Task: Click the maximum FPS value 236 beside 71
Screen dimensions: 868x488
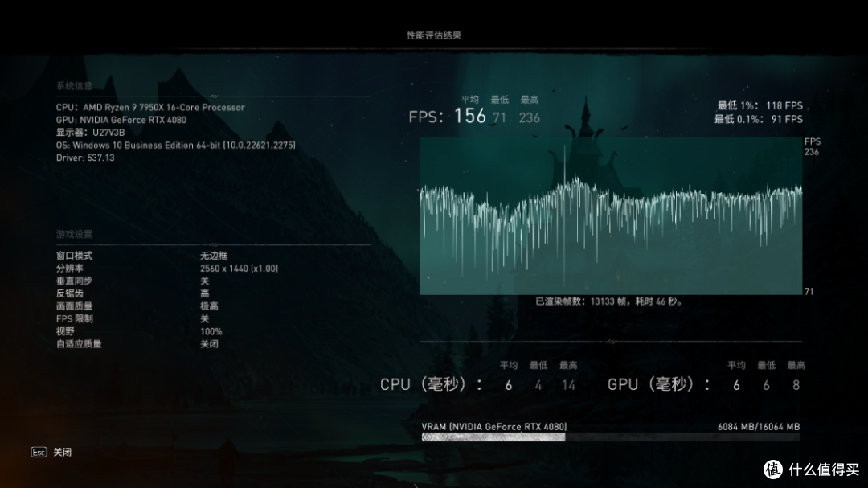Action: (529, 117)
